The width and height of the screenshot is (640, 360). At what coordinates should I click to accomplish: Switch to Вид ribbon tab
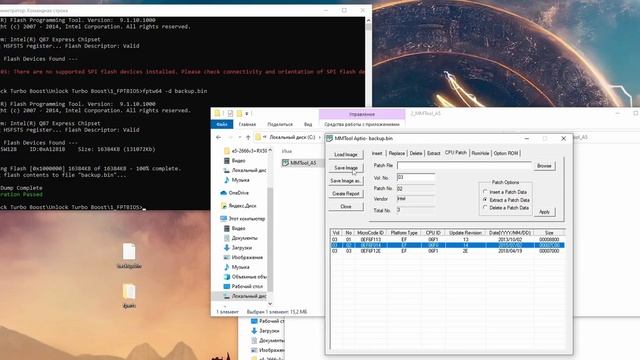tap(308, 124)
